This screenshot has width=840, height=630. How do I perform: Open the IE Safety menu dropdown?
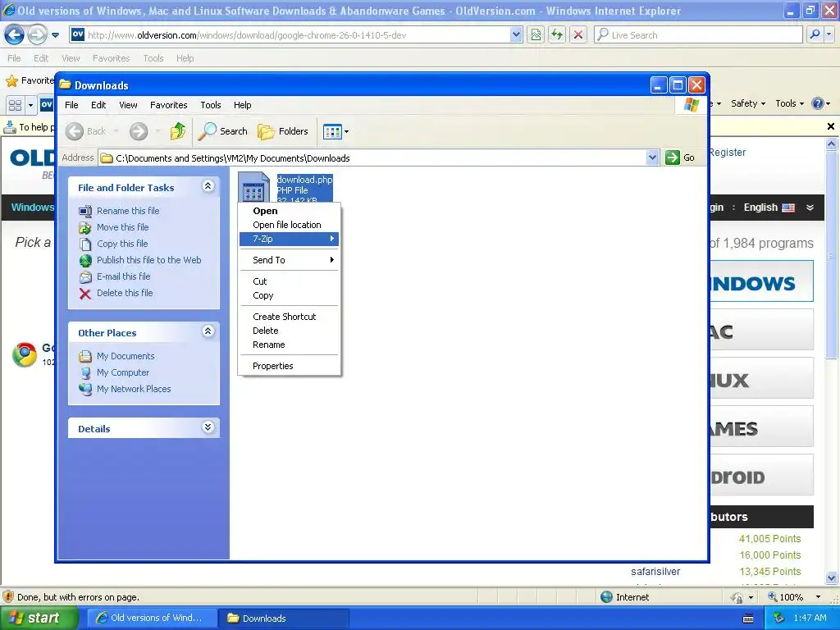pyautogui.click(x=748, y=103)
